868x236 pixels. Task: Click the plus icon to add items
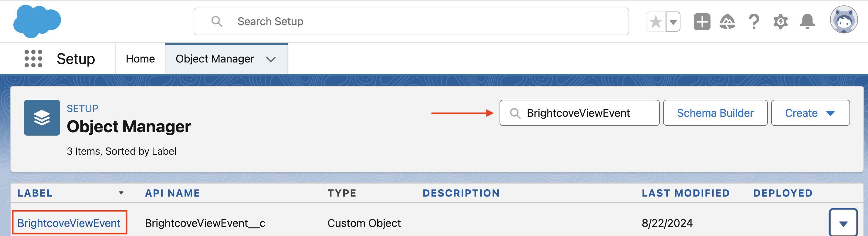tap(702, 21)
